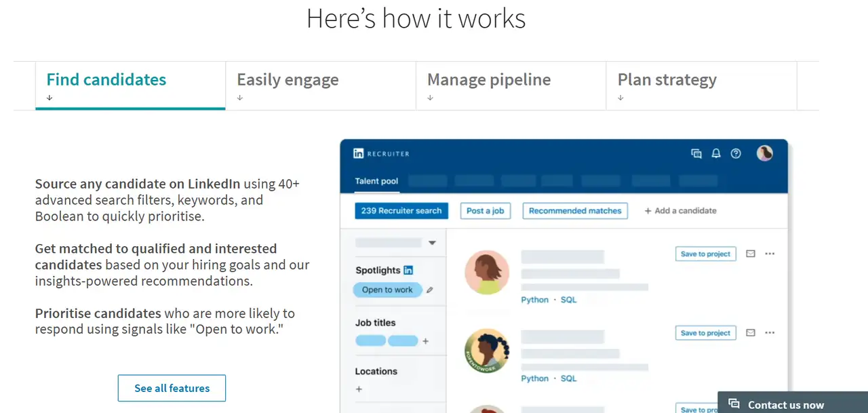
Task: Click the first candidate's SQL skill
Action: (568, 299)
